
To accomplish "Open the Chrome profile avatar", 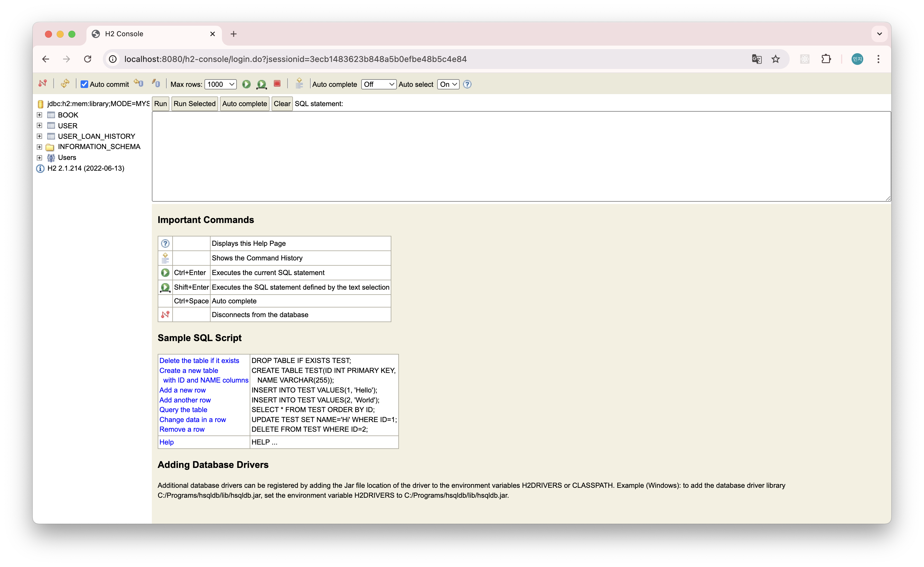I will [857, 59].
